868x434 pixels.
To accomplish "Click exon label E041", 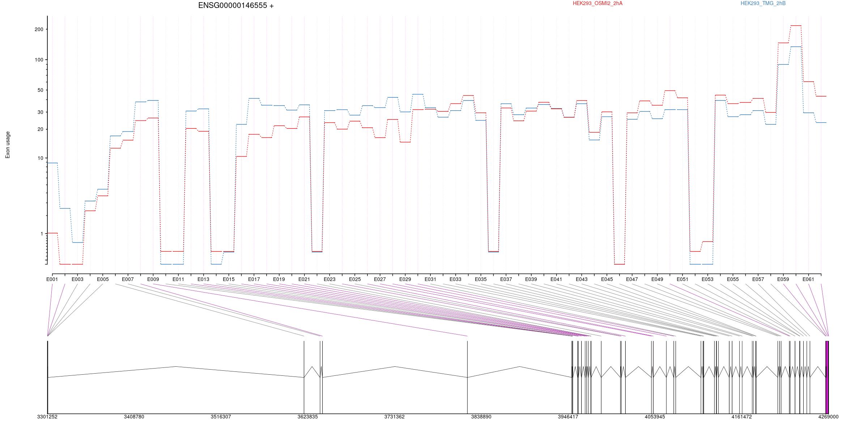I will pyautogui.click(x=556, y=279).
